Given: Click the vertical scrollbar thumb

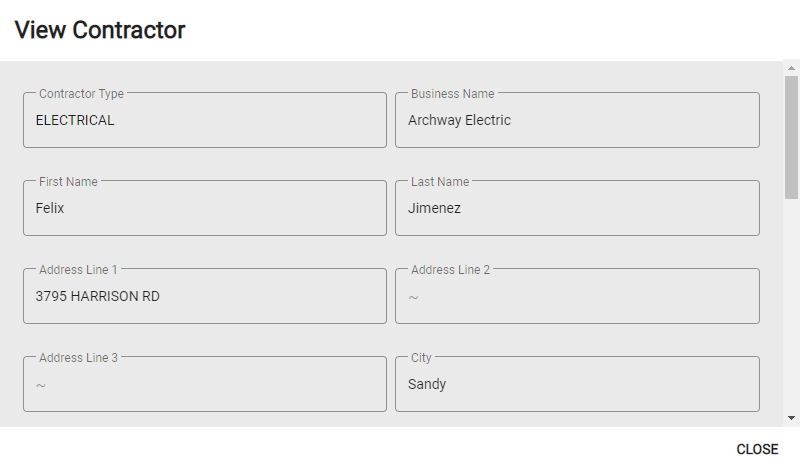Looking at the screenshot, I should 792,135.
